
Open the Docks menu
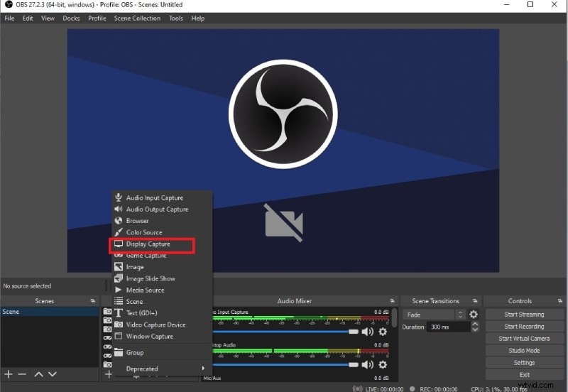[71, 18]
